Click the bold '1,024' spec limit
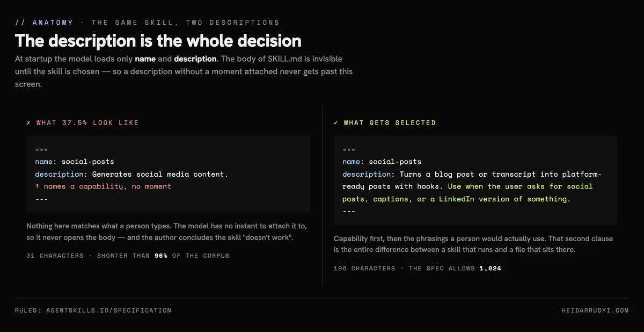 [x=491, y=268]
